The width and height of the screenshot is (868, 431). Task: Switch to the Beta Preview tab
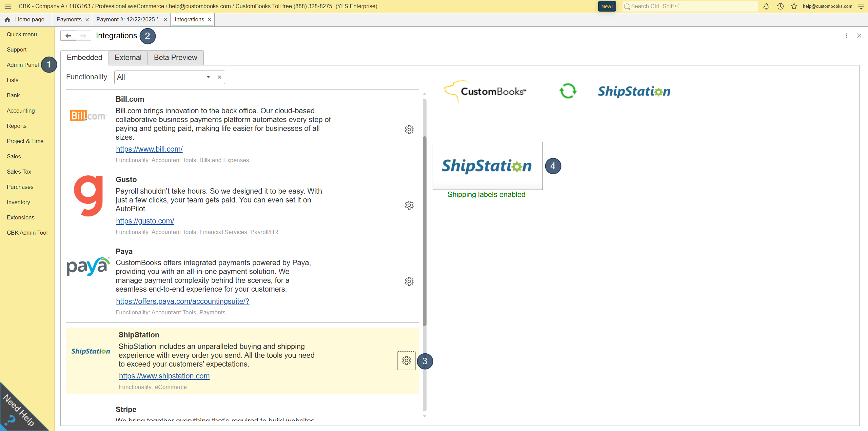coord(175,58)
